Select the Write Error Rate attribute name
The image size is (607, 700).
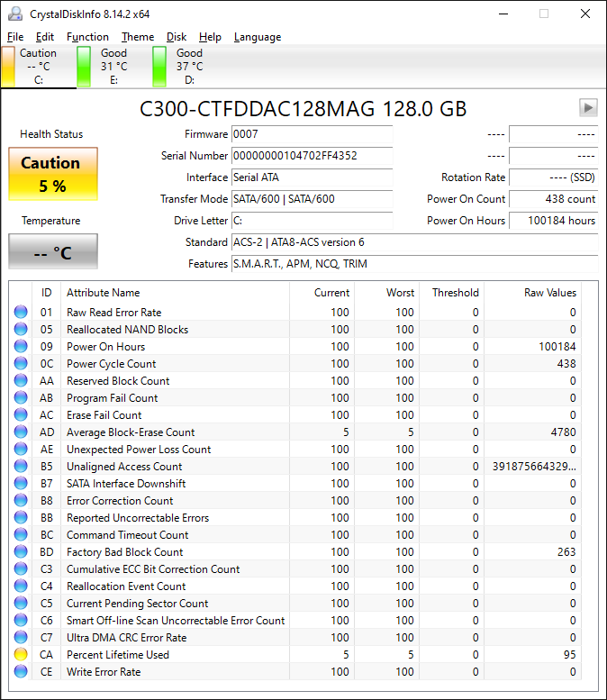104,672
